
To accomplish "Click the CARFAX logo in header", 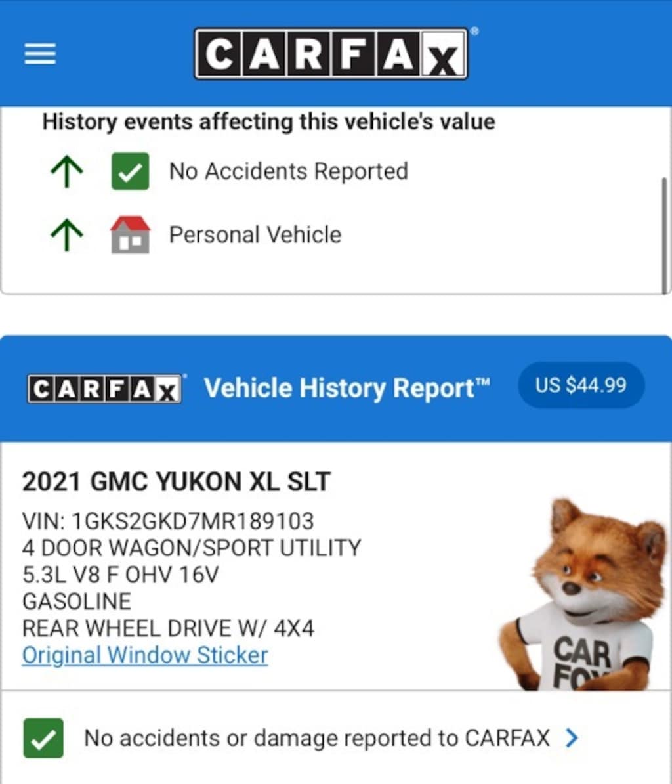I will (331, 53).
